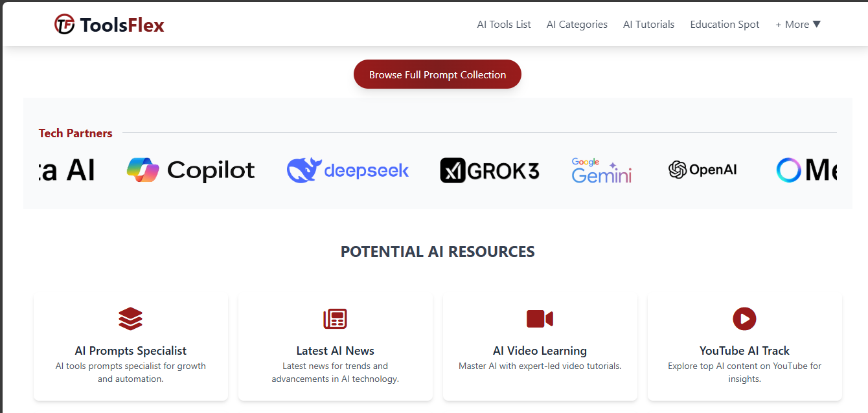Open YouTube AI Track card title
This screenshot has width=868, height=413.
[x=744, y=351]
